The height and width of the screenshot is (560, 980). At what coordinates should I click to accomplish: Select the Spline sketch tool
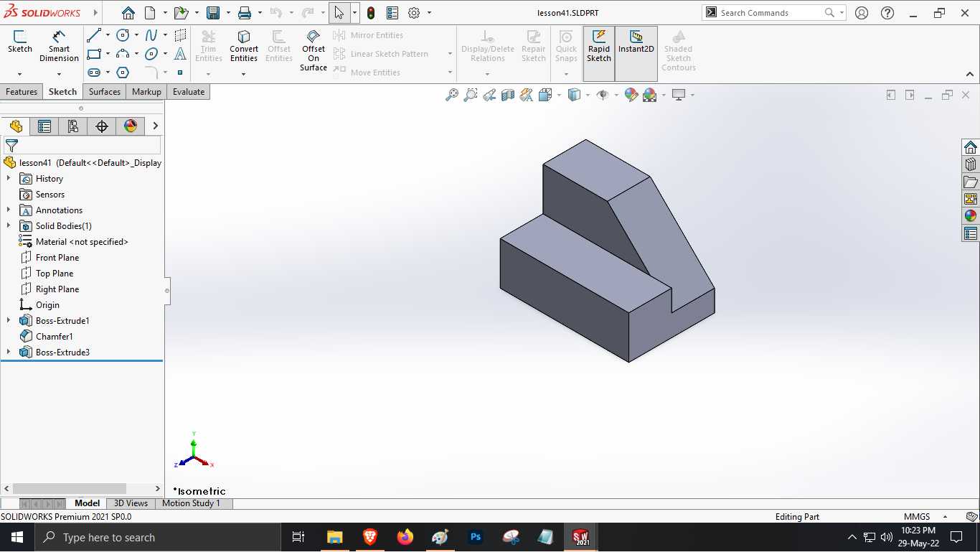pyautogui.click(x=151, y=35)
